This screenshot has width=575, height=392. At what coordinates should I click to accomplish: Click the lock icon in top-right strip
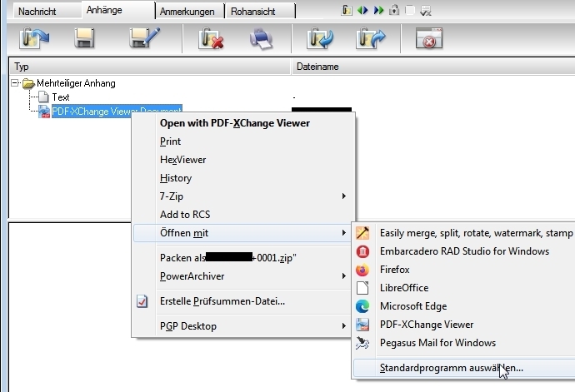pyautogui.click(x=394, y=11)
